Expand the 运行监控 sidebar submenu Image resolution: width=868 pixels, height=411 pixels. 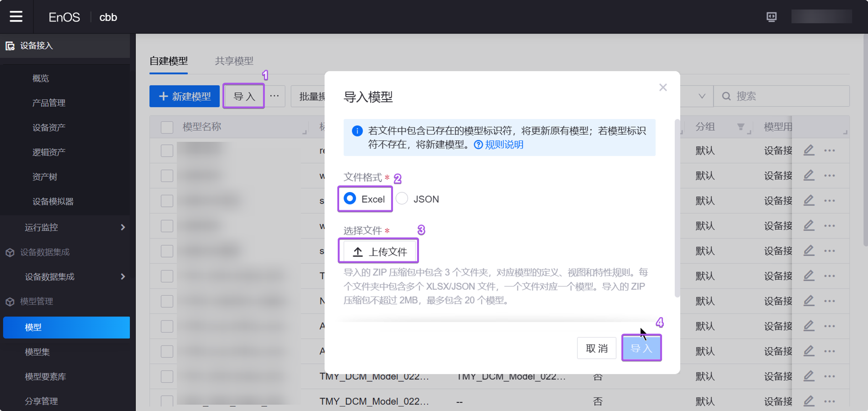(x=122, y=227)
